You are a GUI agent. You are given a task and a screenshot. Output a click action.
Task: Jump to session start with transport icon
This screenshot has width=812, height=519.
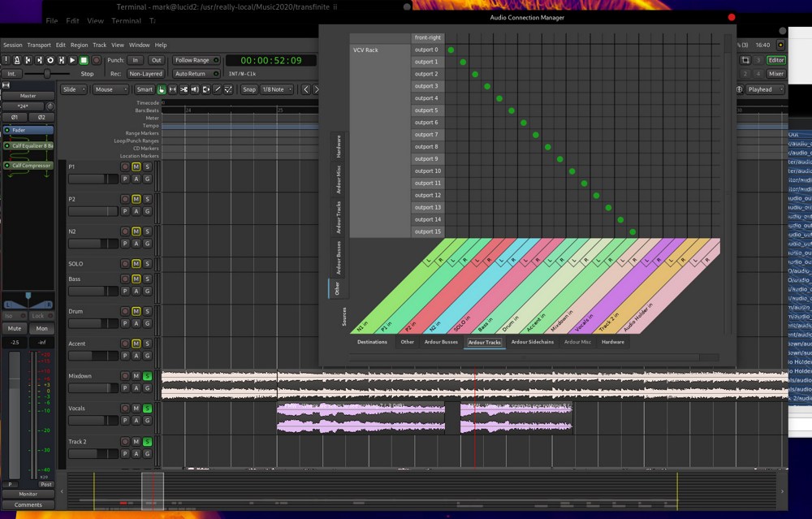click(28, 60)
